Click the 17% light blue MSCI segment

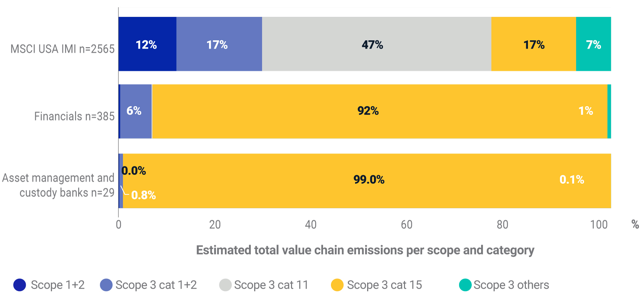219,44
